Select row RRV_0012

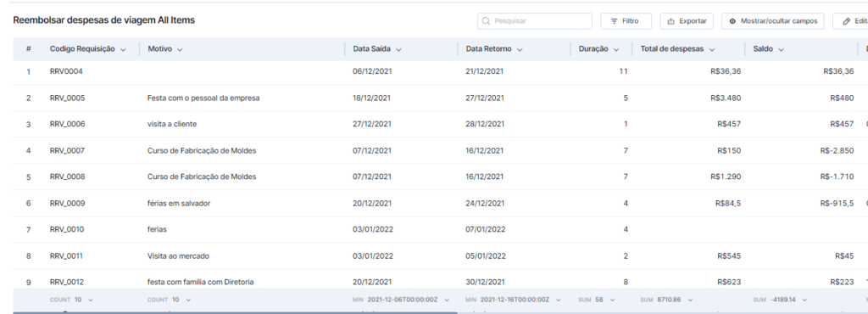click(440, 280)
